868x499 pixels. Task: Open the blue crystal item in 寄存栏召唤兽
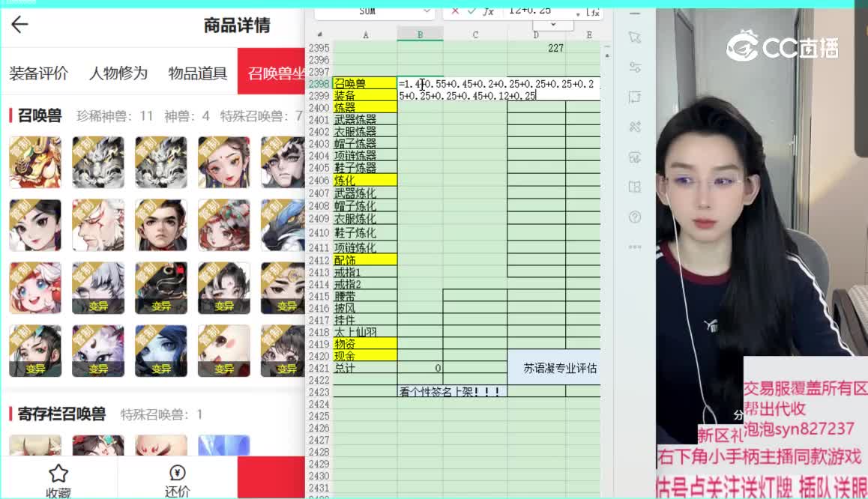pos(223,446)
